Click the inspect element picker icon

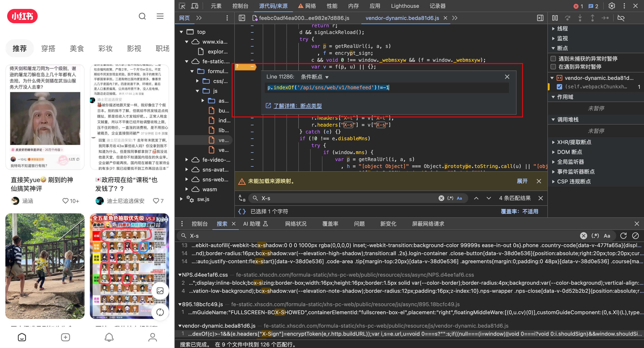click(x=182, y=6)
